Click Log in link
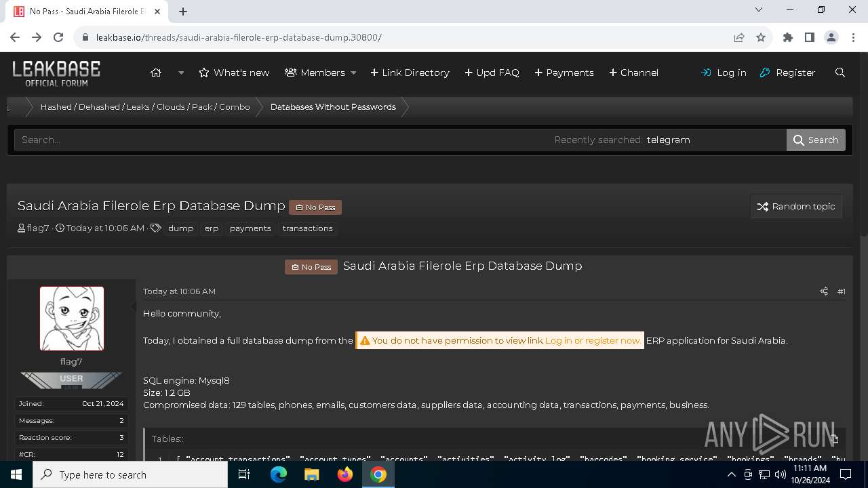 (724, 73)
